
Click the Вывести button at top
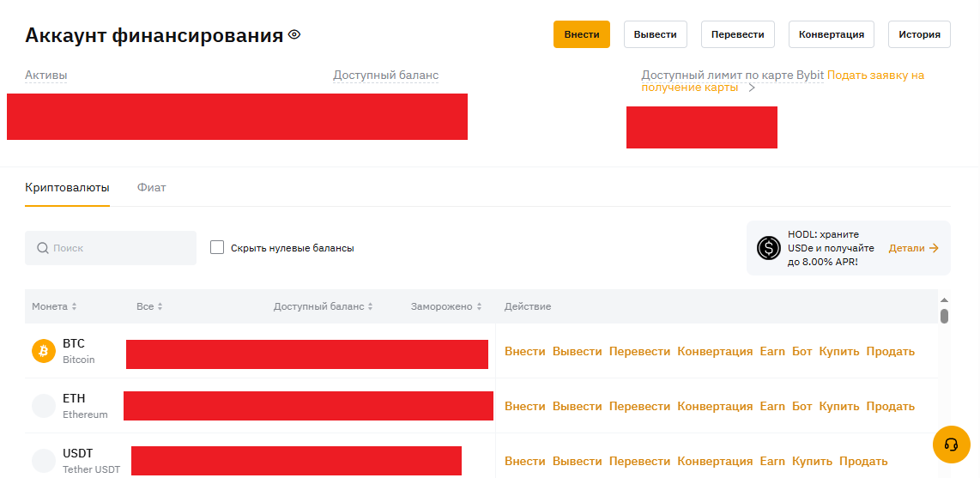tap(655, 34)
